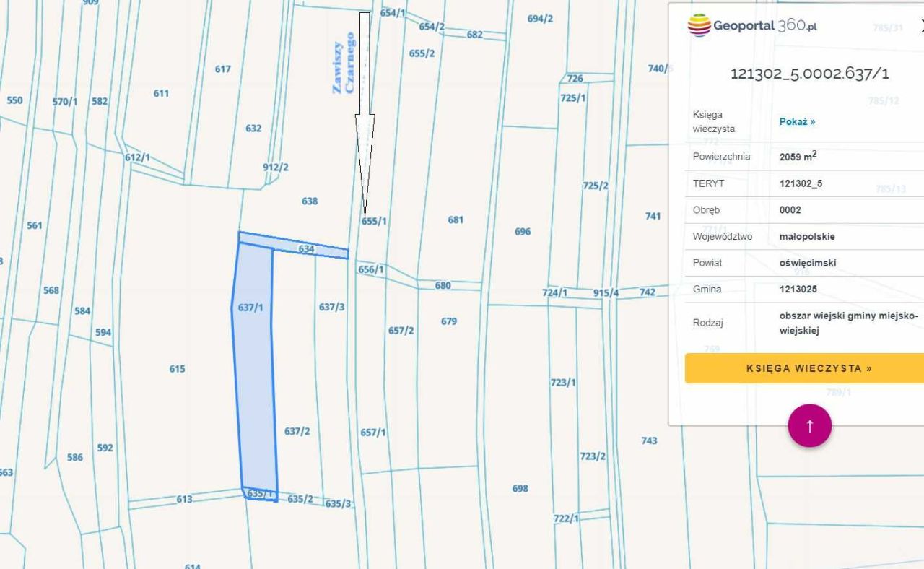Image resolution: width=924 pixels, height=569 pixels.
Task: Click parcel label 657/2
Action: 401,331
